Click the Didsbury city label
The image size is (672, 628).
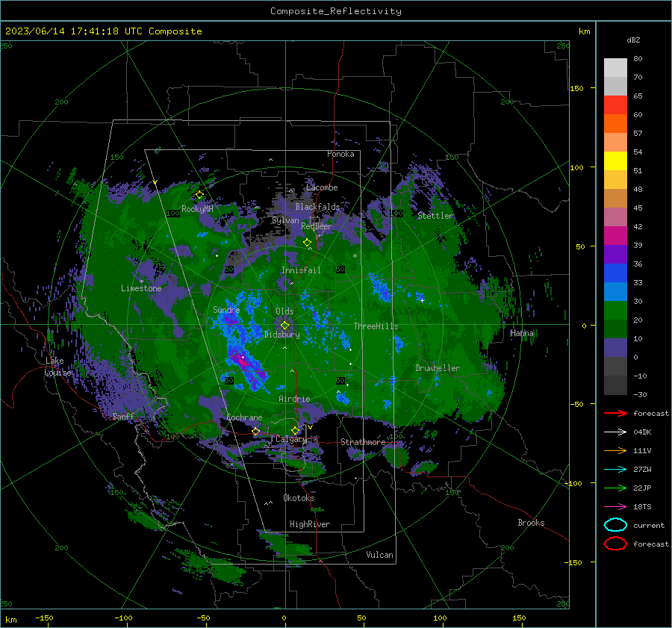[x=282, y=335]
